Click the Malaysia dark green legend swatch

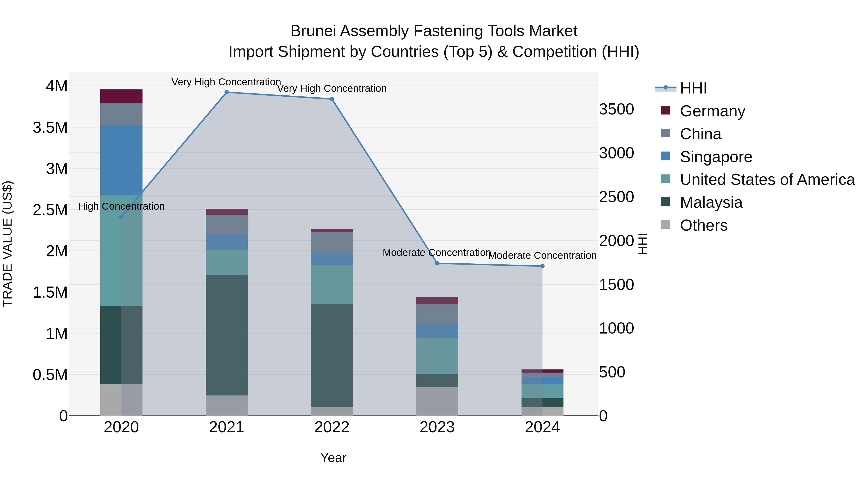tap(665, 202)
